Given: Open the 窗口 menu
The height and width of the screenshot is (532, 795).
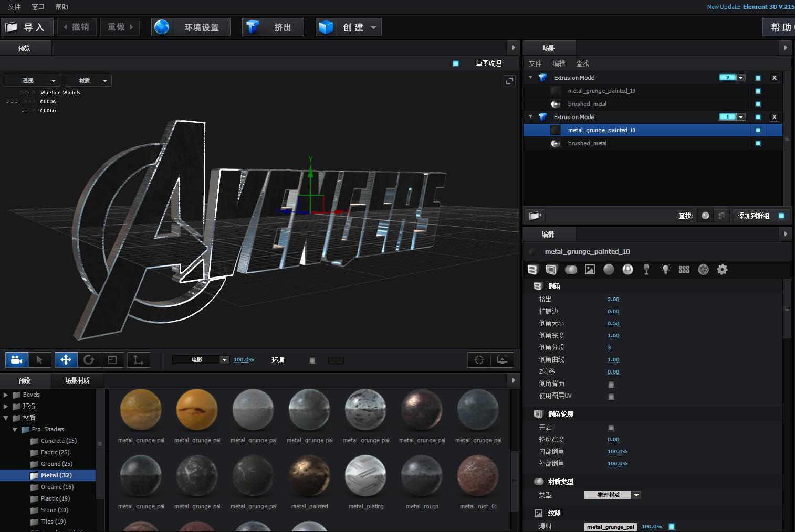Looking at the screenshot, I should (x=38, y=7).
